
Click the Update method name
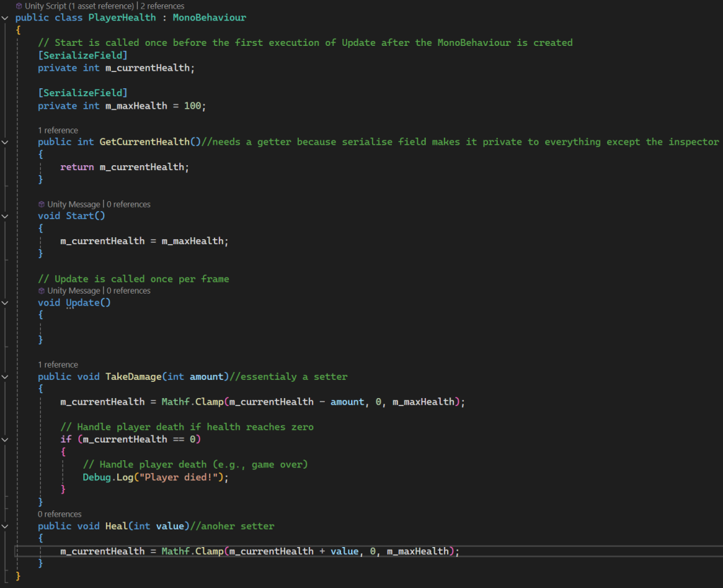[83, 303]
